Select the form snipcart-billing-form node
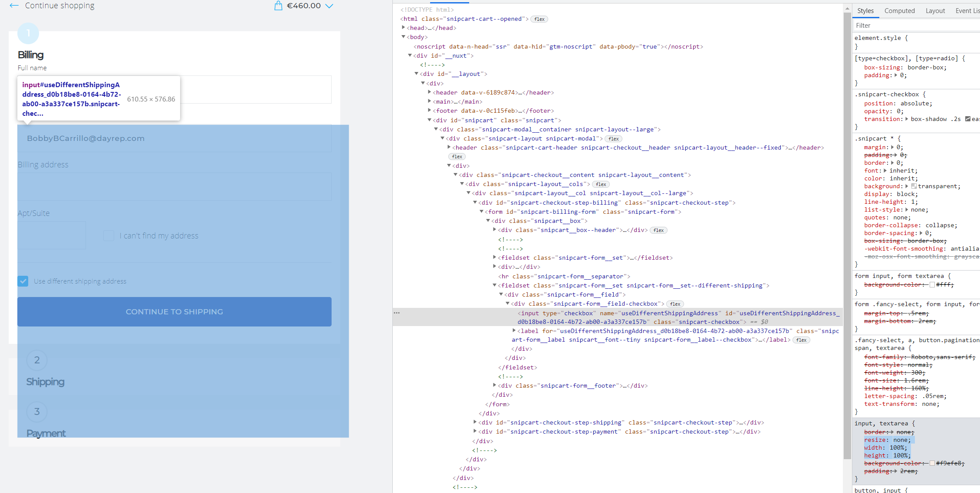Image resolution: width=980 pixels, height=493 pixels. [x=583, y=212]
